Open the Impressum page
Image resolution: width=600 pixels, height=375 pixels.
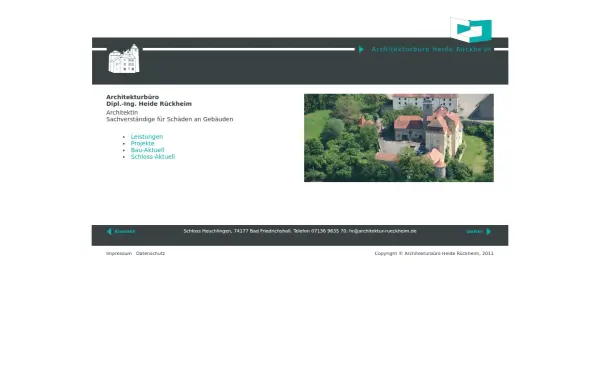click(119, 253)
